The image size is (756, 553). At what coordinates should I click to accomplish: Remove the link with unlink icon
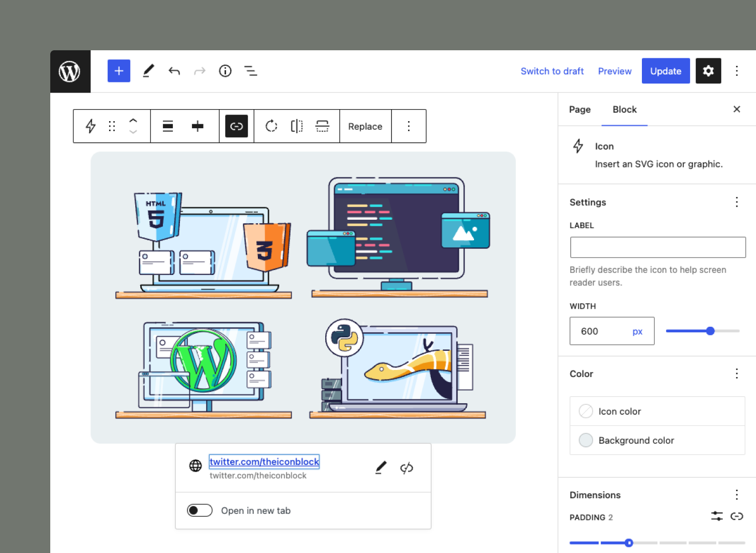pos(407,468)
